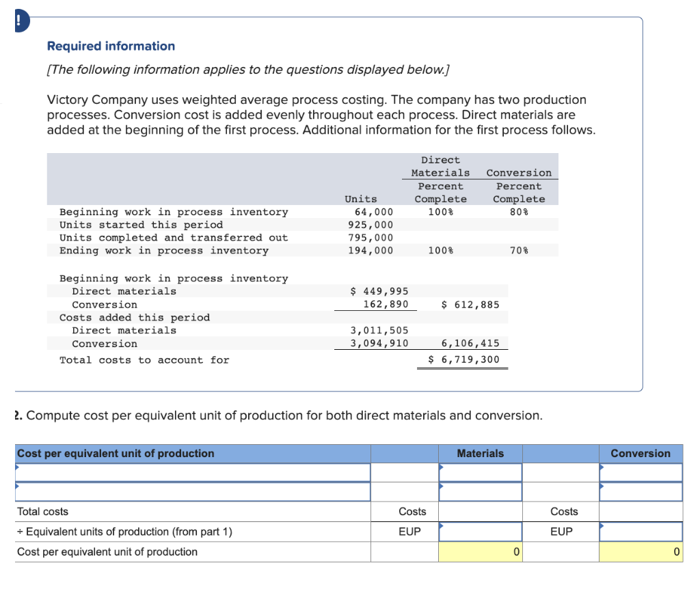
Task: Click the yellow Conversion cost-per-EUP cell showing 0
Action: tap(641, 552)
